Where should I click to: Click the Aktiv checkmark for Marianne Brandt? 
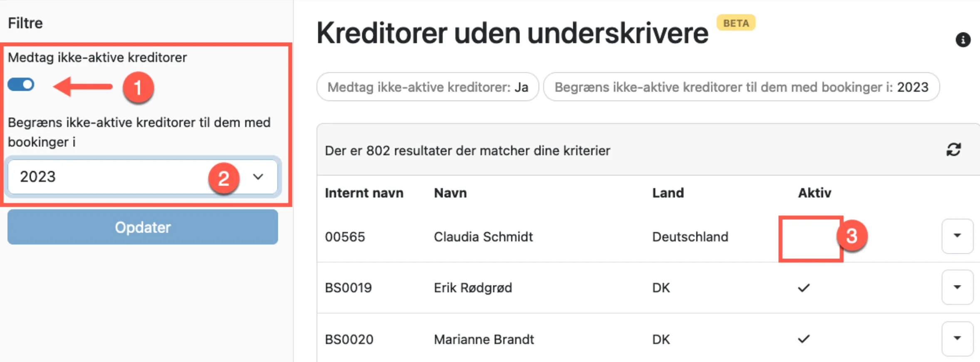point(804,339)
